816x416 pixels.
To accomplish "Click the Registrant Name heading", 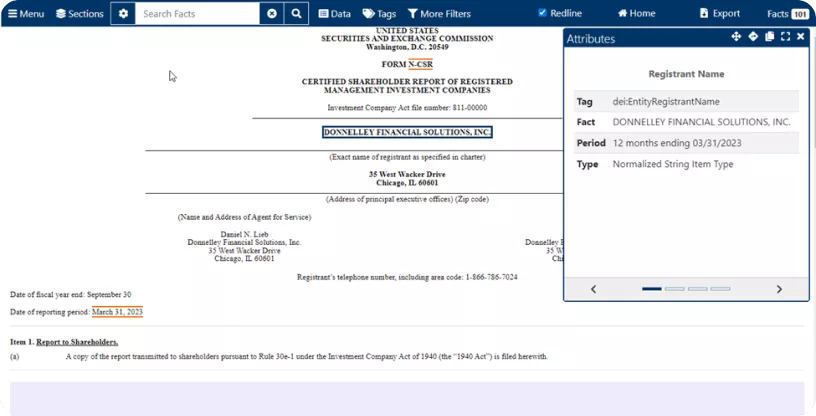I will tap(686, 74).
